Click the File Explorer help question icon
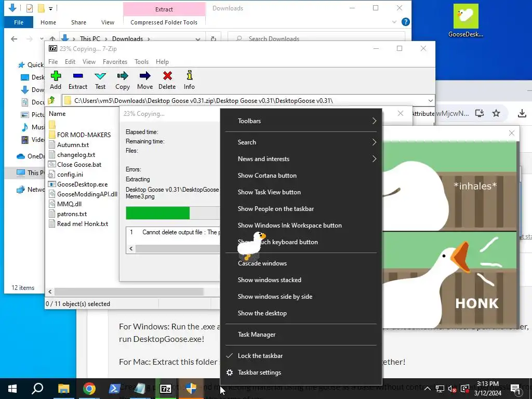This screenshot has height=399, width=532. (405, 22)
